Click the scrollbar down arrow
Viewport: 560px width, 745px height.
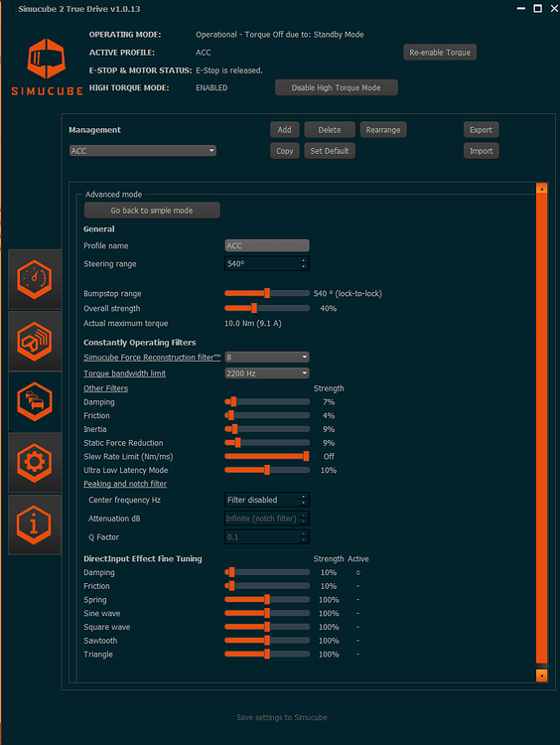[541, 675]
